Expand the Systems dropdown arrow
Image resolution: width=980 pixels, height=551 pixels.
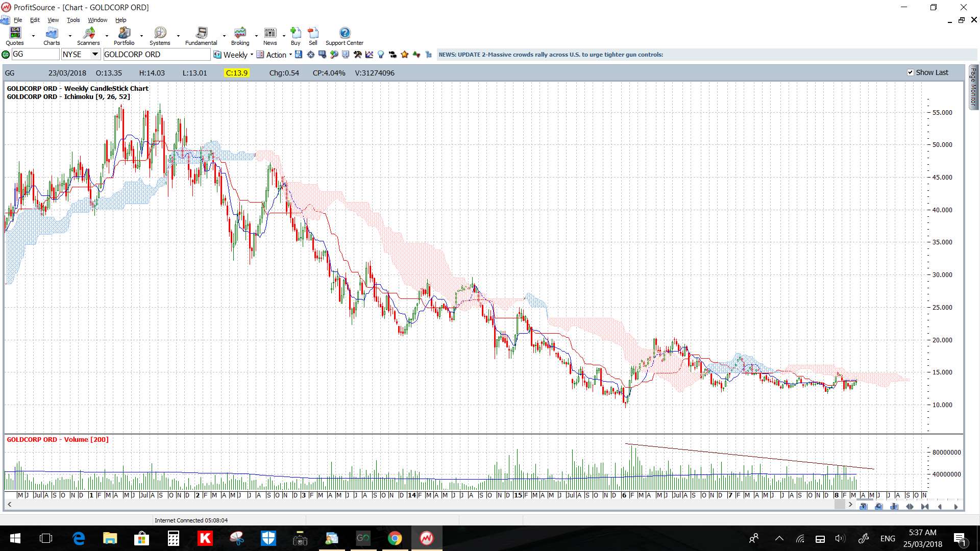178,36
